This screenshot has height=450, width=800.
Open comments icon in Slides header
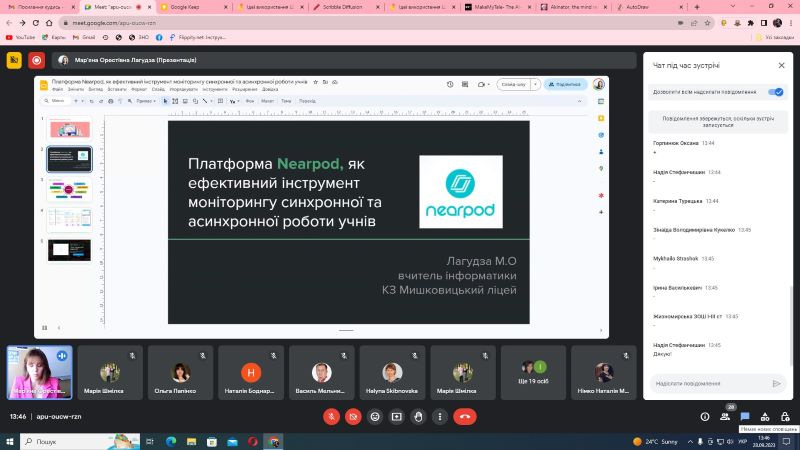465,84
